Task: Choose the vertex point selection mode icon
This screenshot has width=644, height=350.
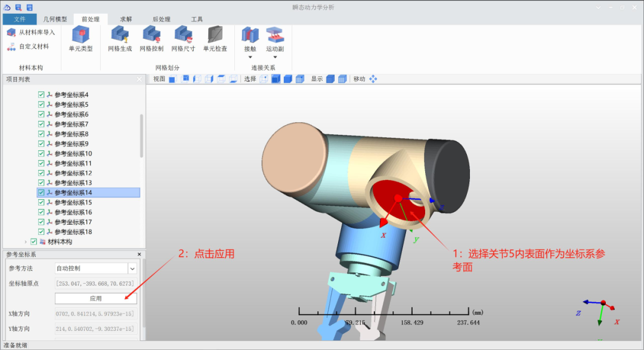Action: point(264,79)
